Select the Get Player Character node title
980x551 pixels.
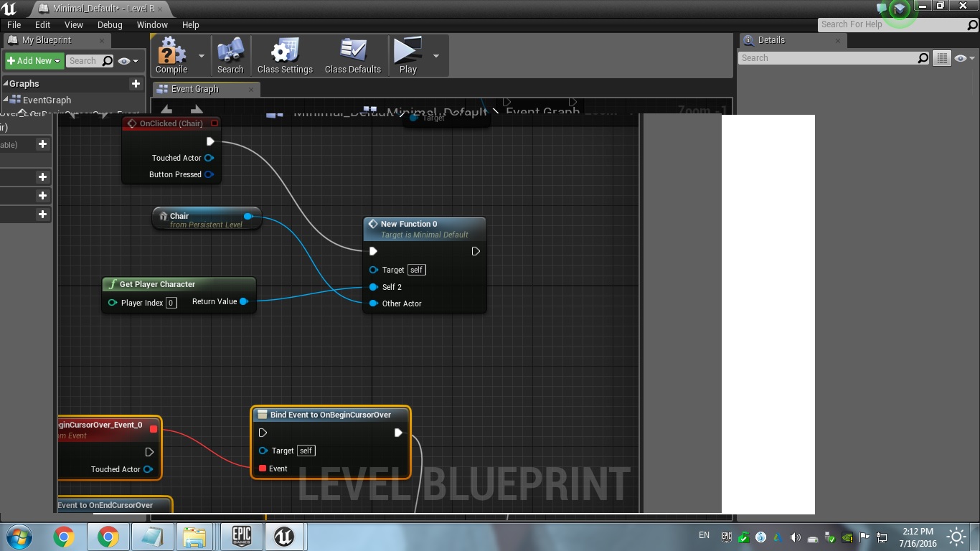coord(157,284)
